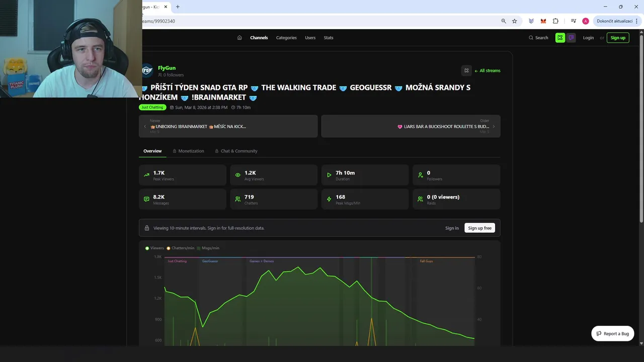Open the Chrome three-dot menu
644x362 pixels.
pos(637,21)
